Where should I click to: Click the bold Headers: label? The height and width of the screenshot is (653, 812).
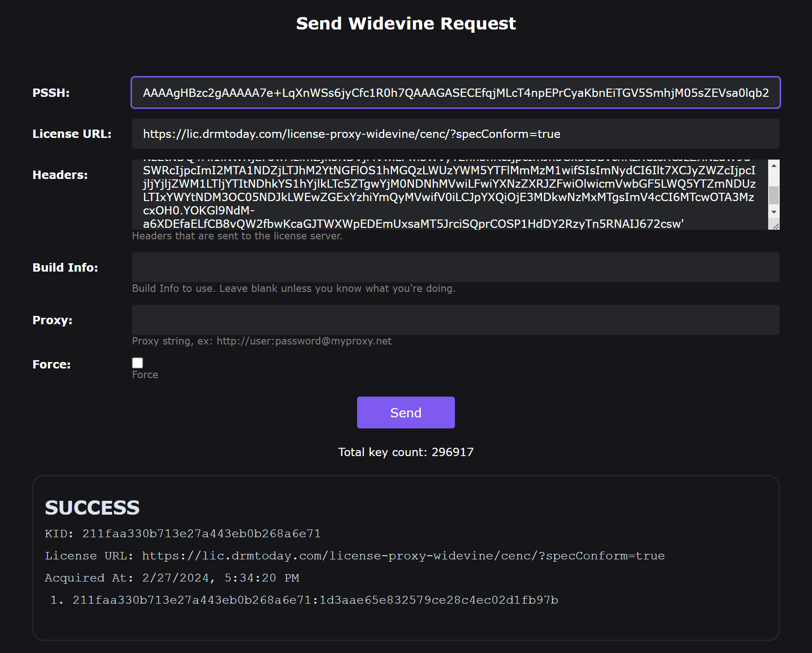(x=60, y=175)
